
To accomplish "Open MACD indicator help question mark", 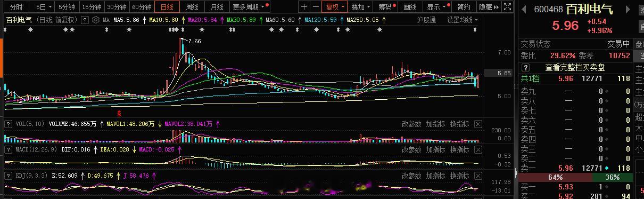I will pos(8,150).
